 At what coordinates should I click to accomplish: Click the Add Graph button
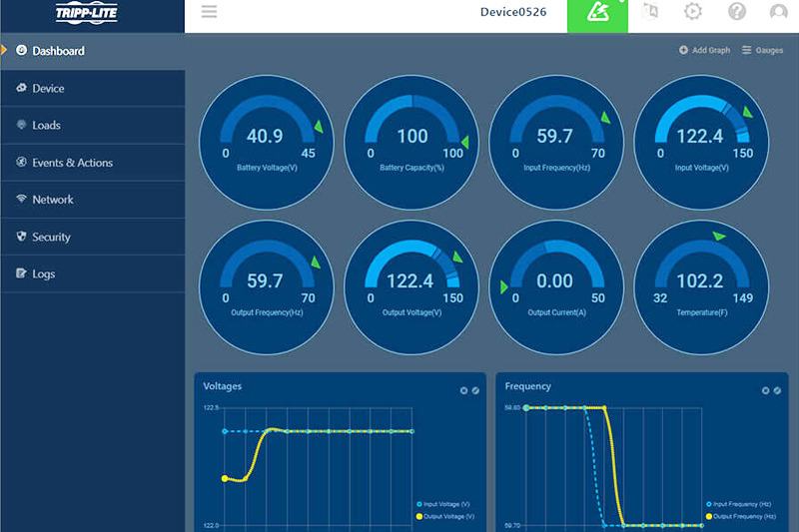(704, 50)
